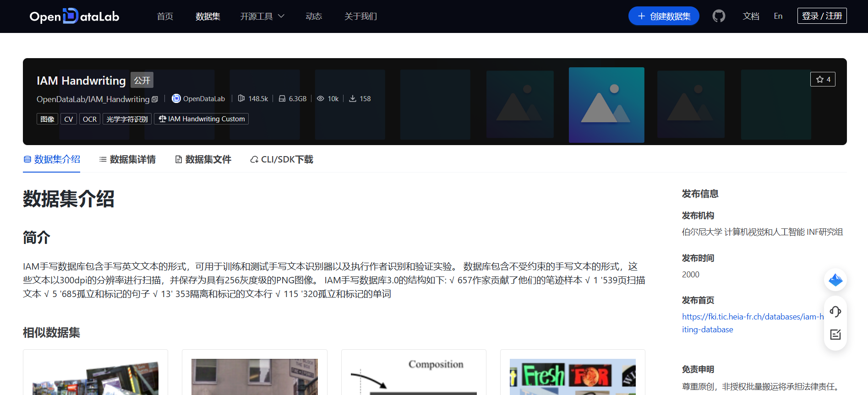Click the 发布机构 heading

point(698,216)
